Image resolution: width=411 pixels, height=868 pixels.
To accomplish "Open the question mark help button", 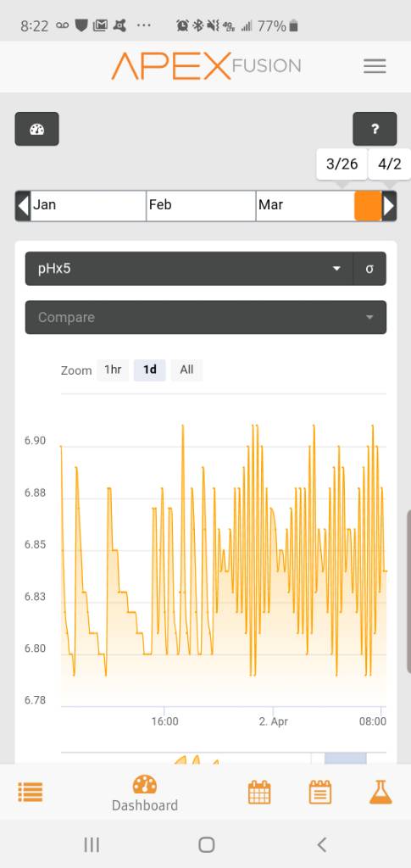I will (x=375, y=129).
